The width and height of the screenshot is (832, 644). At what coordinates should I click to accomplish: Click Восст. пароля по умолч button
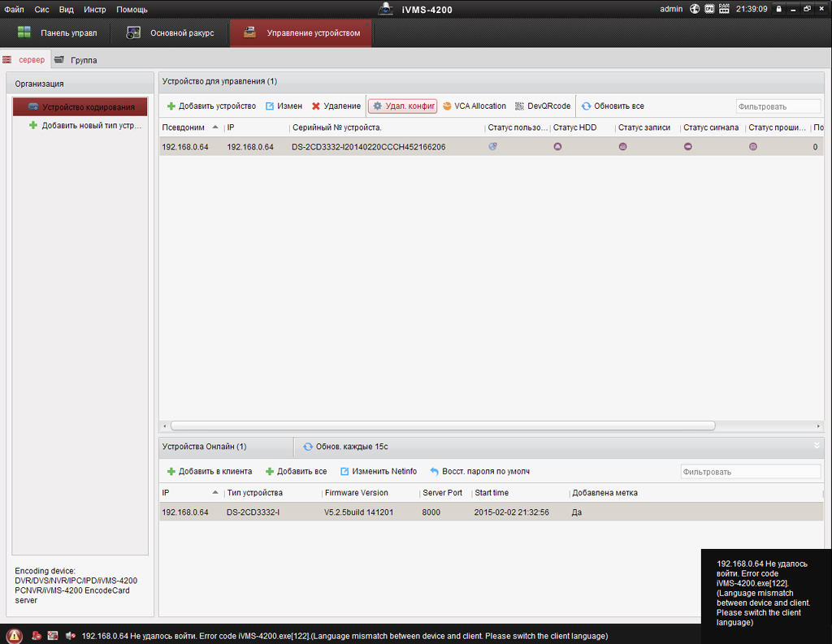(479, 471)
